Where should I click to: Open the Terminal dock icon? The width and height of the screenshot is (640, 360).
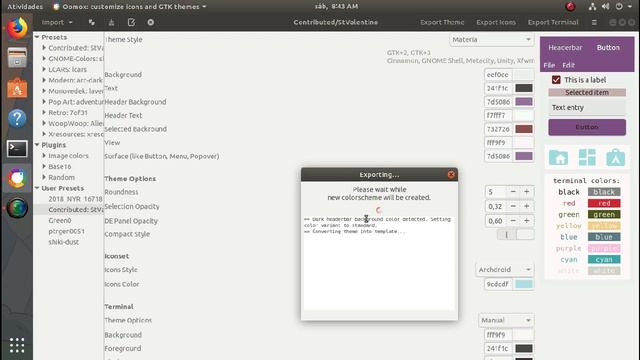17,149
